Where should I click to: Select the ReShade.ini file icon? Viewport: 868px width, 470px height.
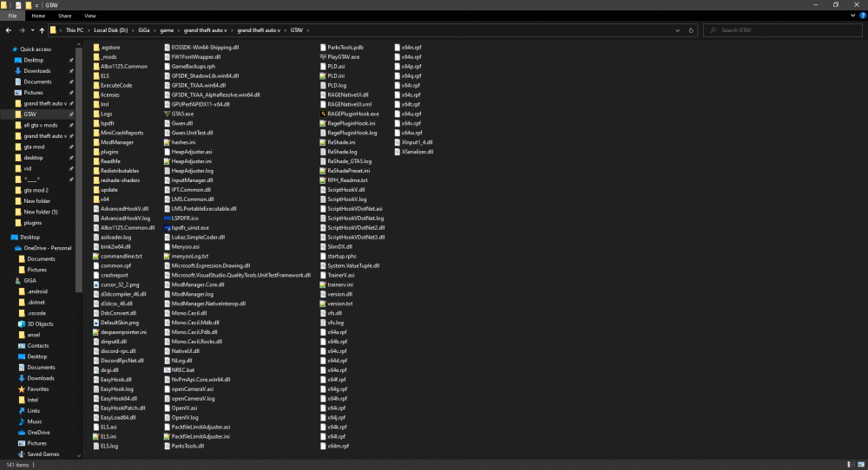[x=323, y=142]
